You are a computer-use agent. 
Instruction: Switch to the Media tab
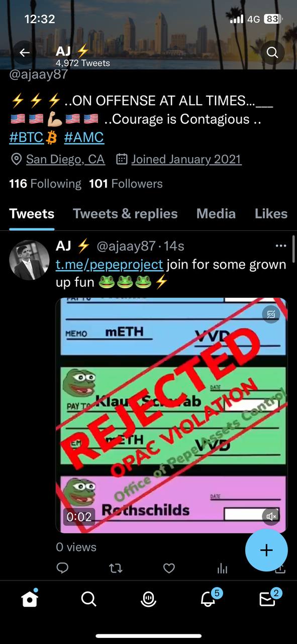[x=216, y=214]
